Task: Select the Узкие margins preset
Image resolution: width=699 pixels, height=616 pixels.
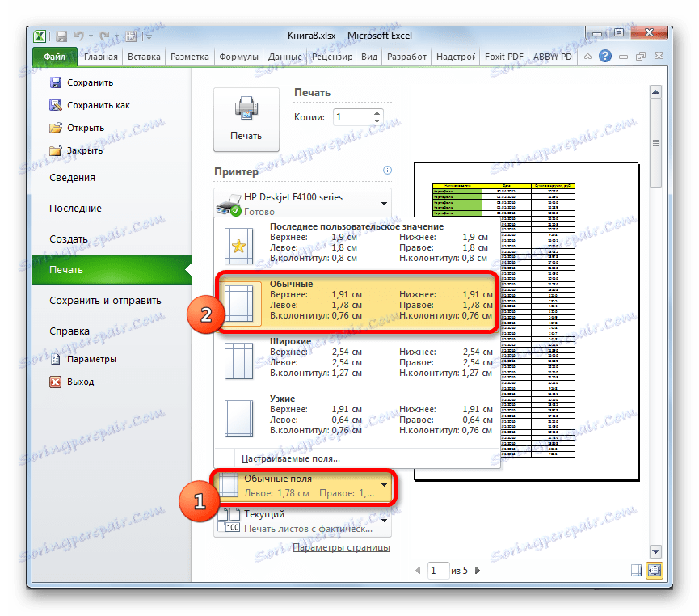Action: pos(356,415)
